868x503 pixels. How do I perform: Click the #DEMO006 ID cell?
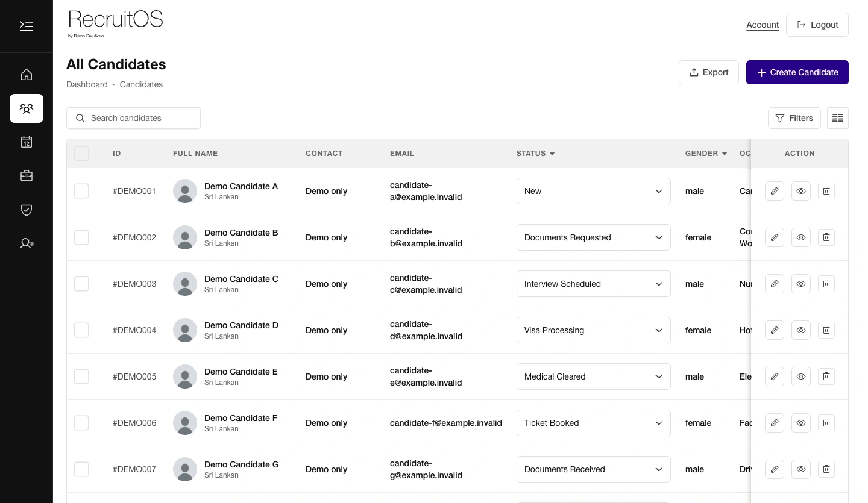134,423
